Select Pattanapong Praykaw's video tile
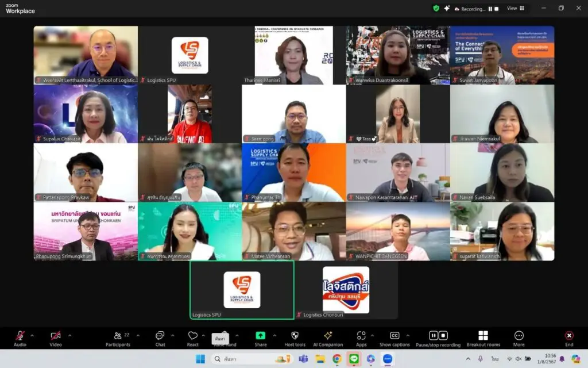Screen dimensions: 588x368 [86, 172]
